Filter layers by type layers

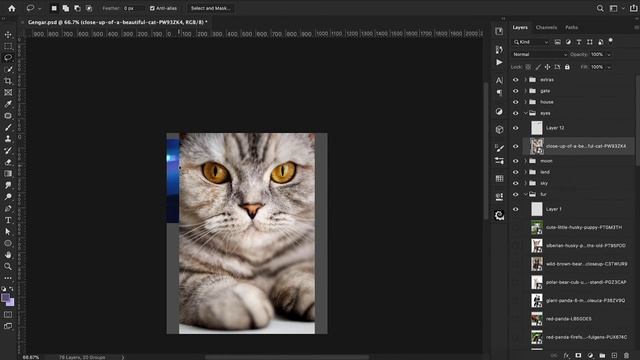(578, 42)
